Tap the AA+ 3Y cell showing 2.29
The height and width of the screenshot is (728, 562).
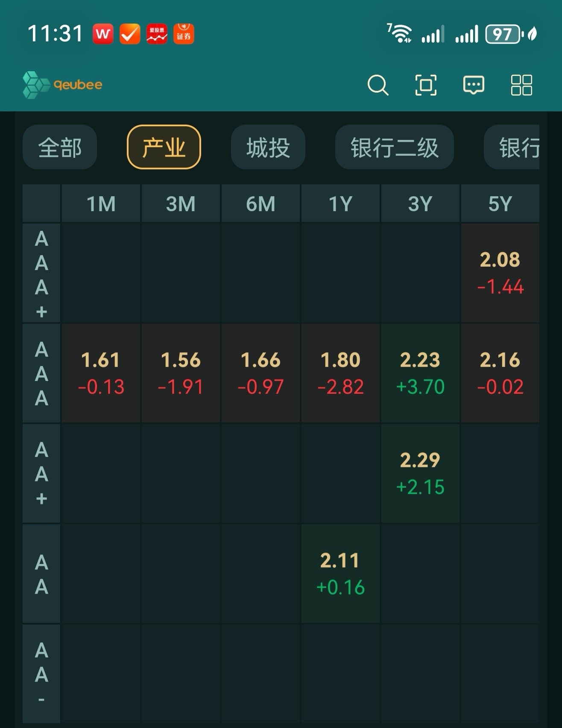tap(420, 473)
